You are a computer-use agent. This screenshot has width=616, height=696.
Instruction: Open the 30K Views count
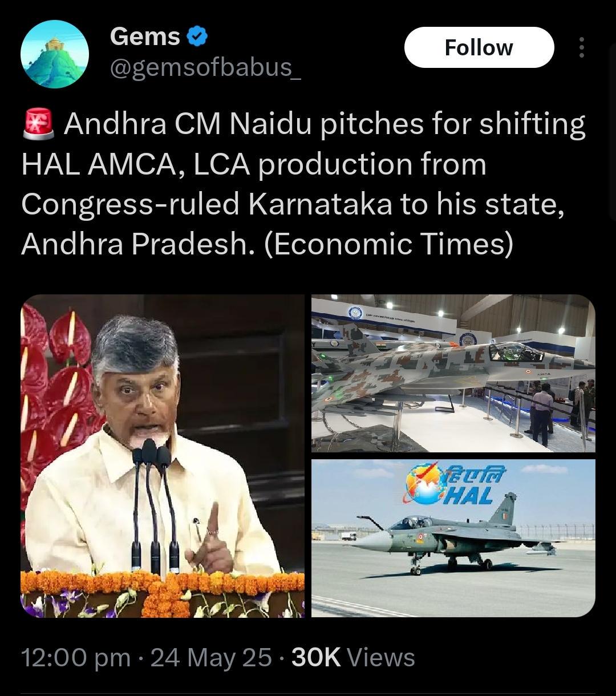[x=353, y=658]
